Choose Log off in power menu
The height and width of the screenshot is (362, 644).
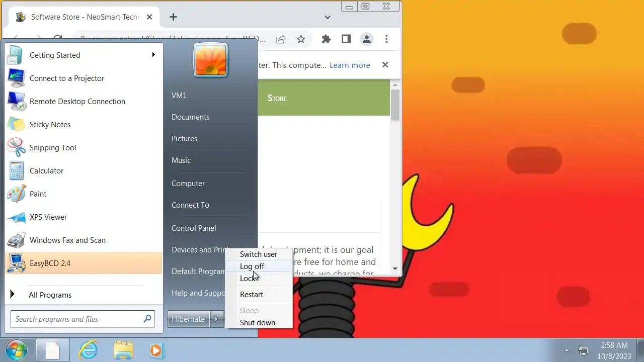point(259,266)
